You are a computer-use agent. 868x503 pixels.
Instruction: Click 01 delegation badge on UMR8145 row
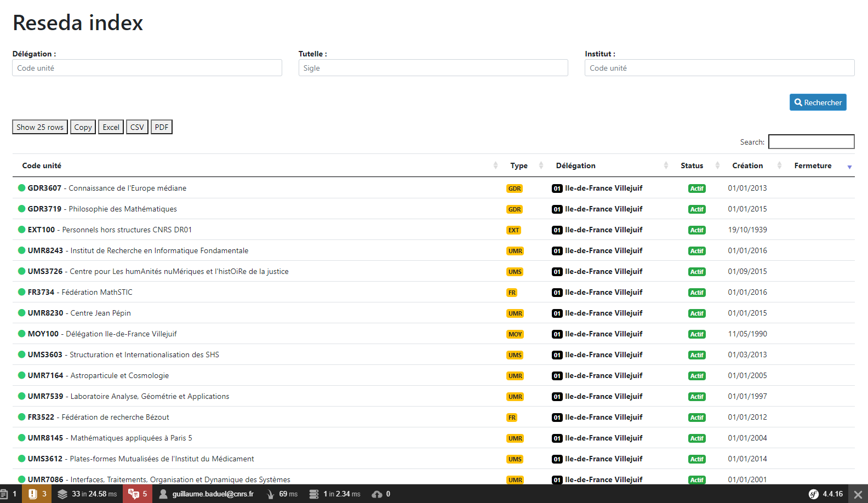click(557, 438)
